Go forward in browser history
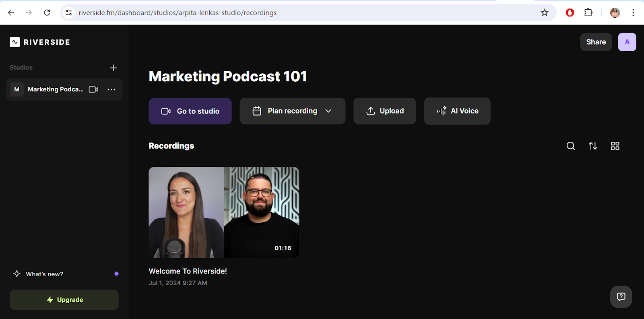 click(x=29, y=13)
